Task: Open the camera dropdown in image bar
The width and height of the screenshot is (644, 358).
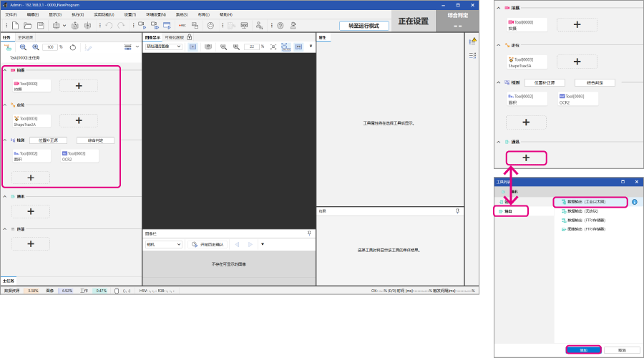Action: (x=164, y=244)
